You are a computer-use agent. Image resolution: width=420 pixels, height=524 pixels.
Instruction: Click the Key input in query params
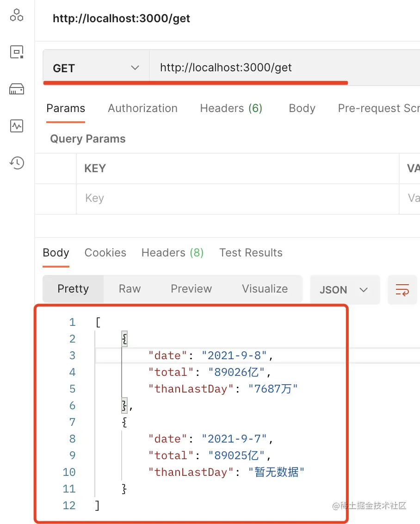click(x=238, y=198)
